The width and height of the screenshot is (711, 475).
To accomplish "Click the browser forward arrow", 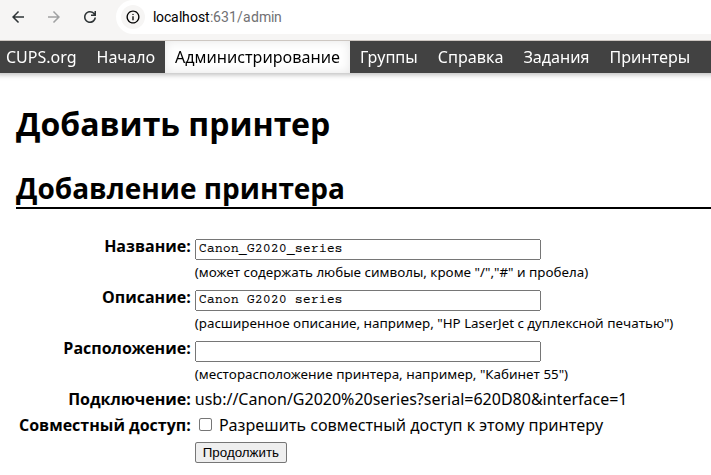I will tap(54, 17).
